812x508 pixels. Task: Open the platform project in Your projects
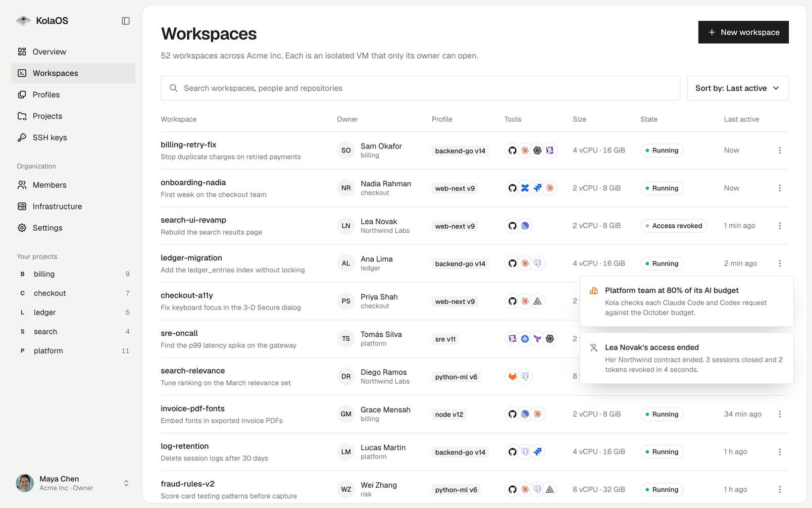click(x=73, y=351)
